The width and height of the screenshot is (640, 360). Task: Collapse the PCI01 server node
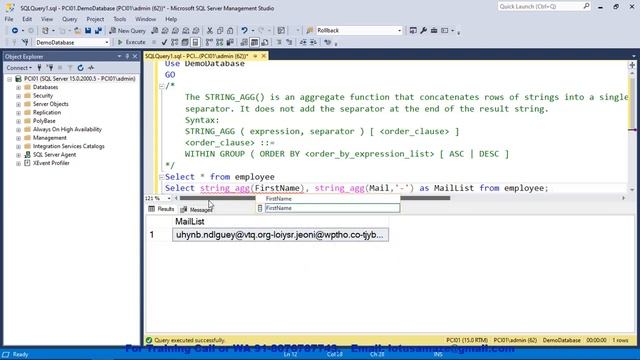click(9, 79)
